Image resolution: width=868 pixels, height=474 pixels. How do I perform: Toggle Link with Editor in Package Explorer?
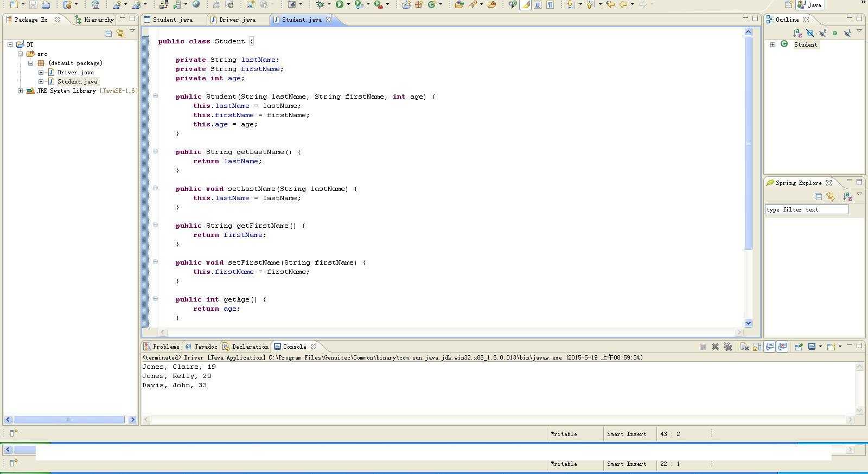pos(120,33)
